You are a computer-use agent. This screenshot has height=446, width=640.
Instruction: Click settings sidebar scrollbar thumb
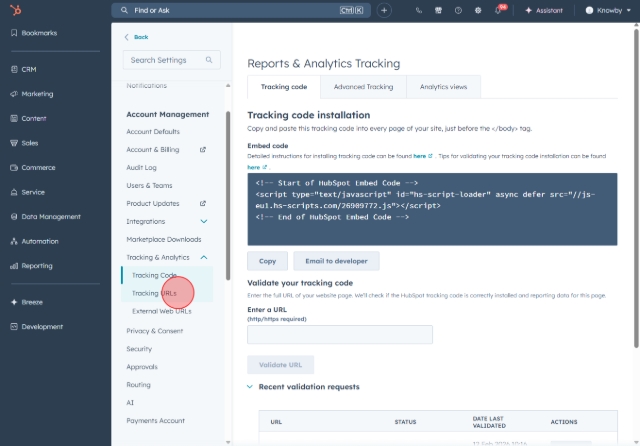point(228,196)
